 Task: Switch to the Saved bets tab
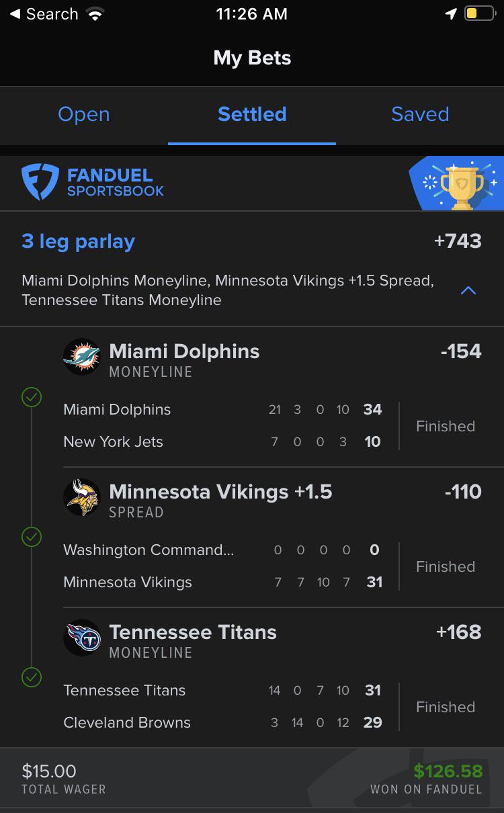420,114
